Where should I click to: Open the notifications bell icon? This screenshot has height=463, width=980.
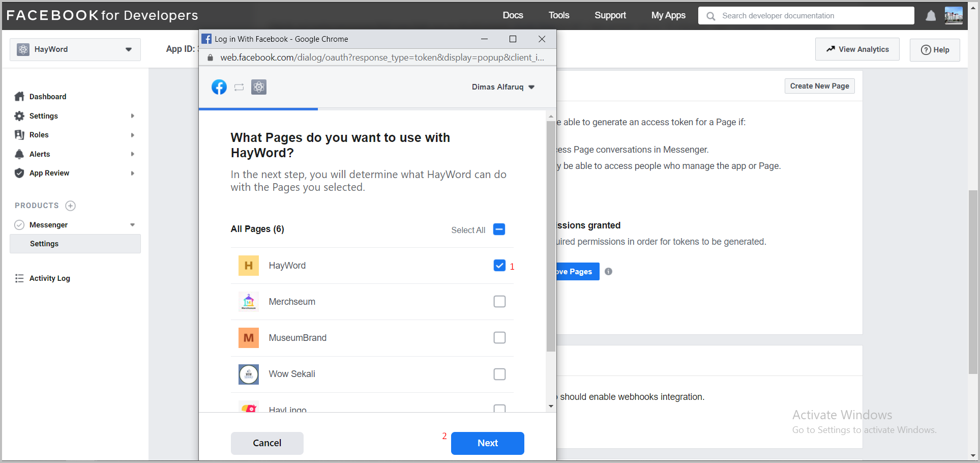tap(931, 16)
